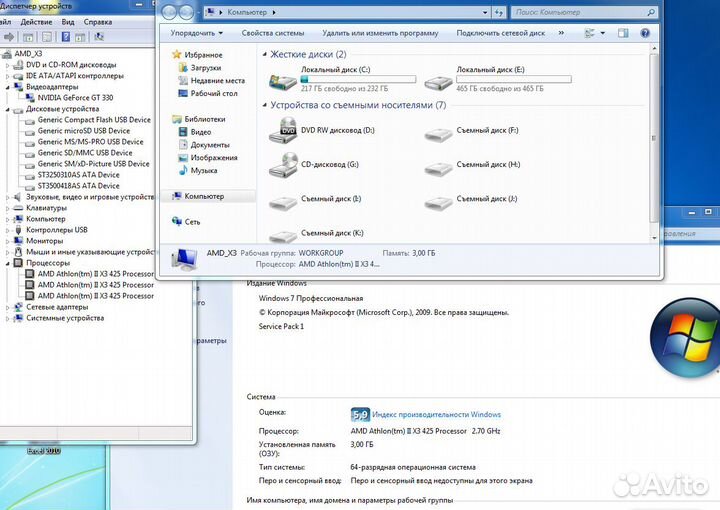Open Рабочий стол in sidebar
720x510 pixels.
tap(214, 94)
